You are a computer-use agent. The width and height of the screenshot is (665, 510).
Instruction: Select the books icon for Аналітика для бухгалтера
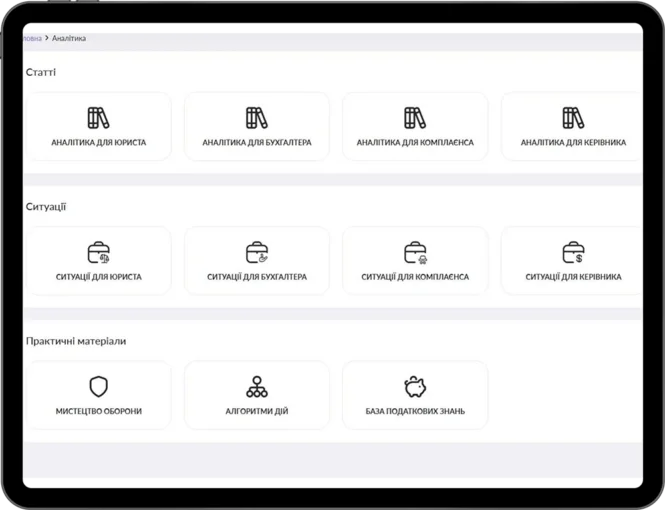click(x=257, y=118)
